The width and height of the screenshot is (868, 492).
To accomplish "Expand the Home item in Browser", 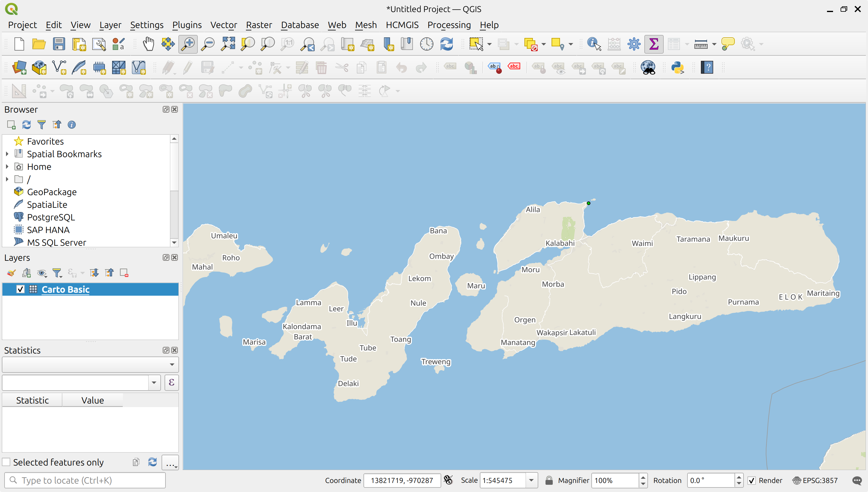I will coord(7,166).
